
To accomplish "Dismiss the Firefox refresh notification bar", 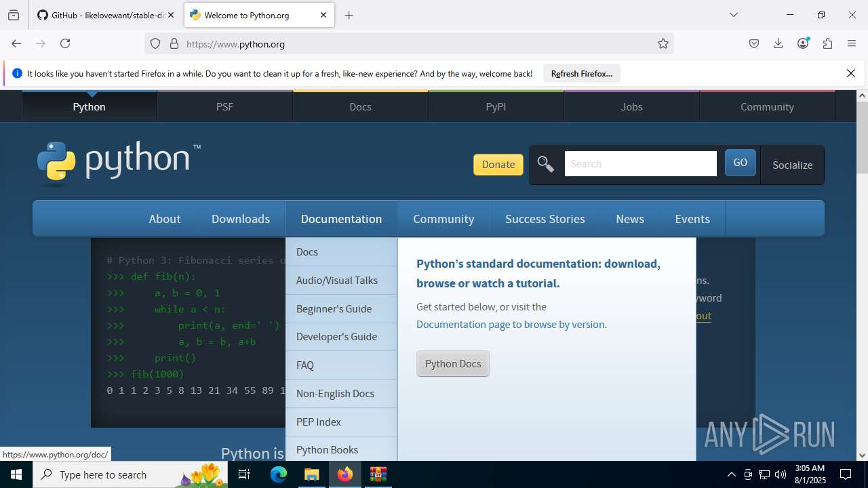I will 851,73.
